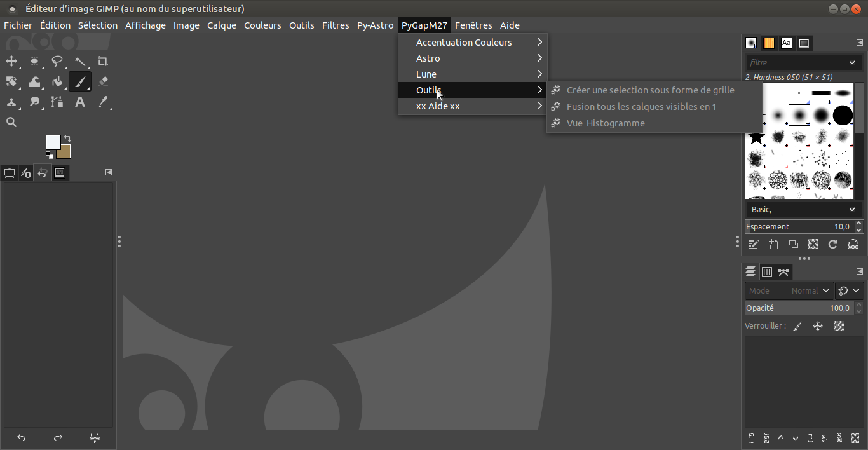Reset colors to default black and white

click(x=50, y=154)
